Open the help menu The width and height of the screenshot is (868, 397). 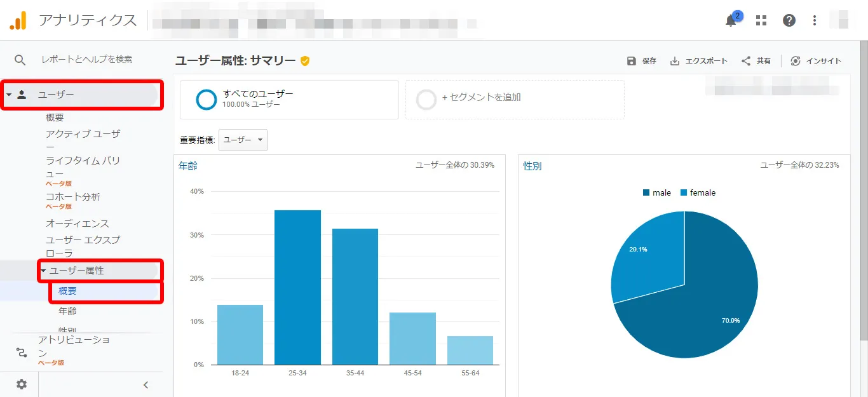(x=789, y=20)
